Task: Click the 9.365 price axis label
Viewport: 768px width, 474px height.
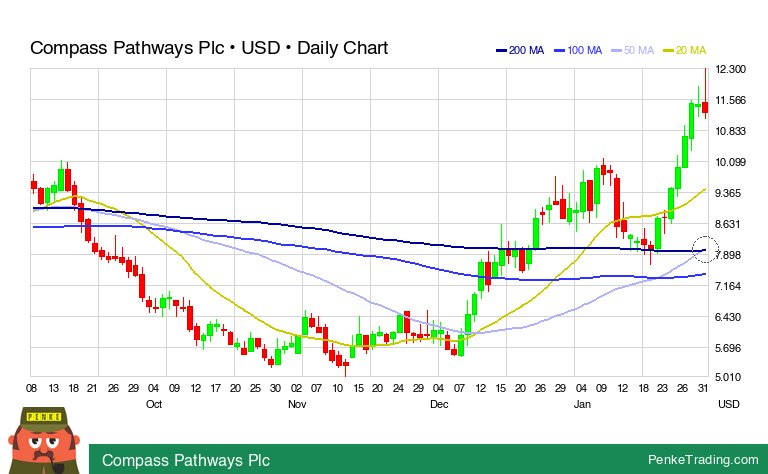Action: pos(730,193)
